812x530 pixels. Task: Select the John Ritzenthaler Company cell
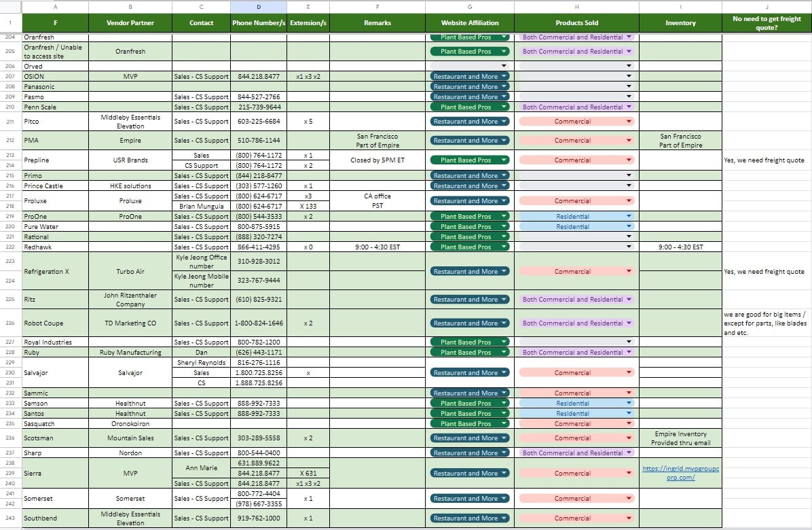tap(130, 300)
